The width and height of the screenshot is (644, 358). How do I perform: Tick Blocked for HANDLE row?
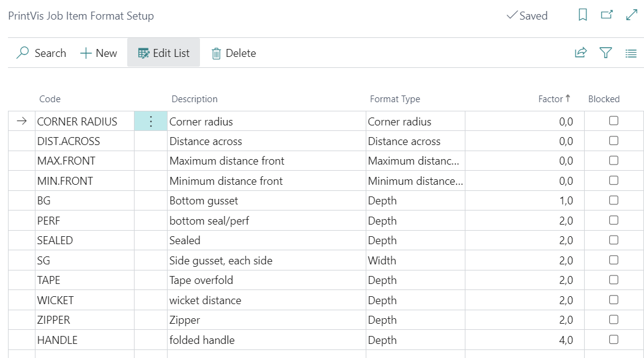pos(613,340)
